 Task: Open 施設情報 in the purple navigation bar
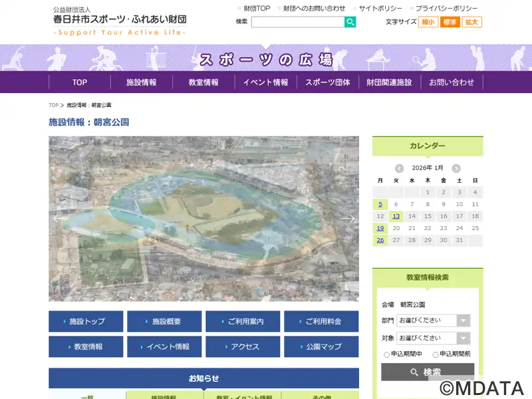pyautogui.click(x=142, y=82)
